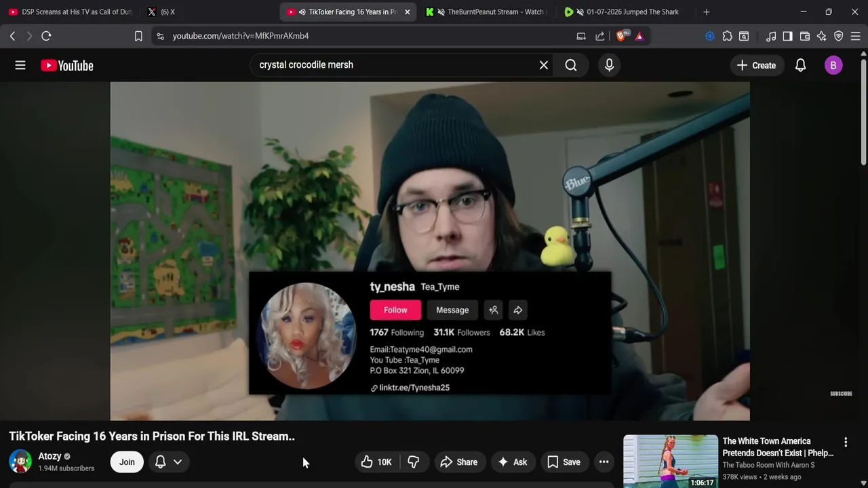This screenshot has height=488, width=868.
Task: Open the Atozy channel avatar
Action: pos(20,461)
